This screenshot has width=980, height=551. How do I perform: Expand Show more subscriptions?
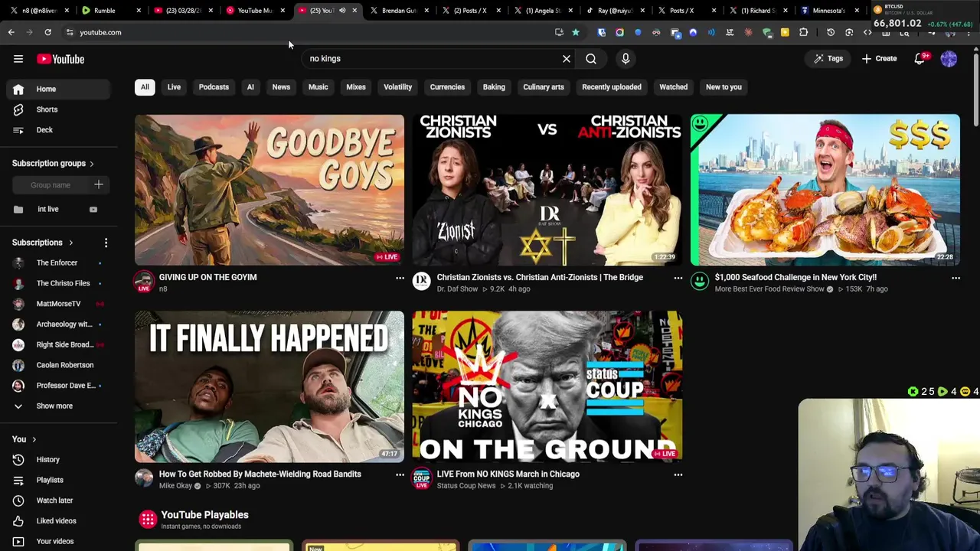[x=58, y=406]
